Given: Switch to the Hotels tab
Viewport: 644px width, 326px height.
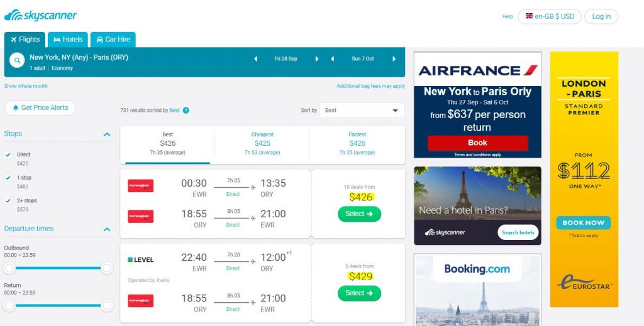Looking at the screenshot, I should pos(68,40).
